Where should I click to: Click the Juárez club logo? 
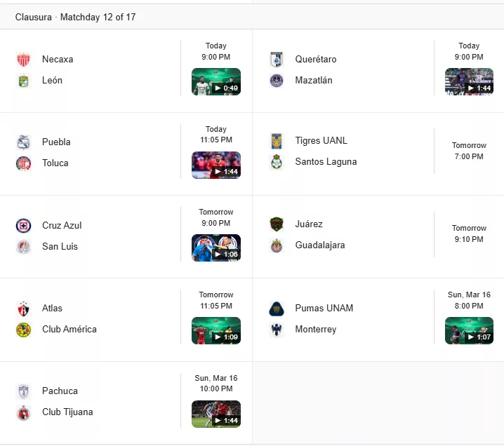click(x=277, y=224)
